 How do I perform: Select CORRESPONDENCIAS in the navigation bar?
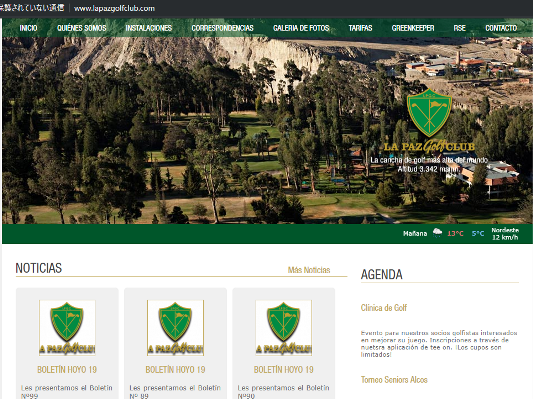point(222,28)
